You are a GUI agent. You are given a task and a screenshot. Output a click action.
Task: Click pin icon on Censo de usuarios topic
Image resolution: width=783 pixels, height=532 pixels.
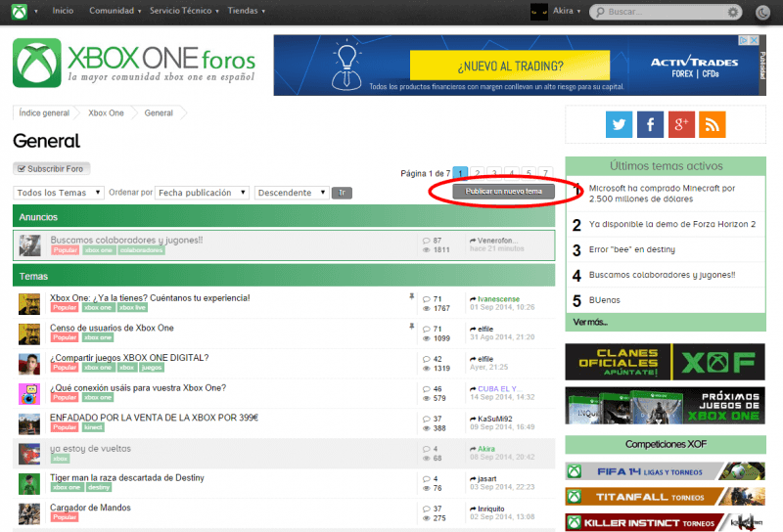click(411, 327)
